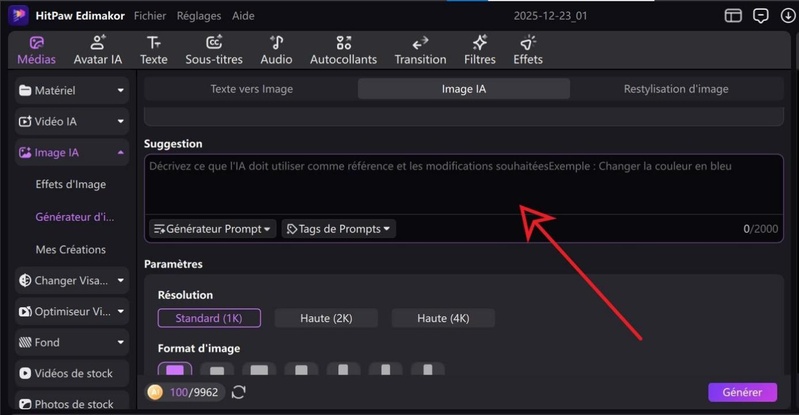Viewport: 799px width, 415px height.
Task: Switch to the Audio section
Action: (276, 50)
